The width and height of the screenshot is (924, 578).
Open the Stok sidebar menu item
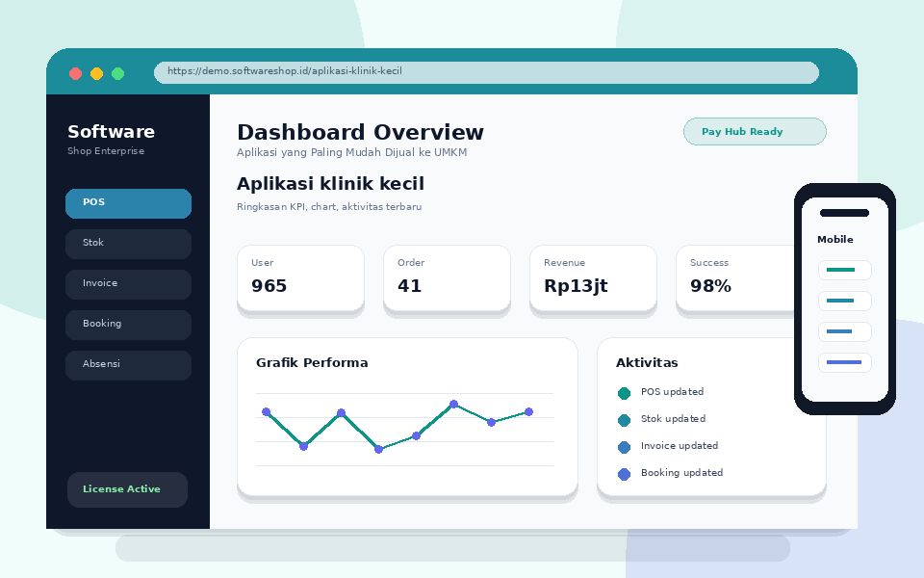(128, 244)
